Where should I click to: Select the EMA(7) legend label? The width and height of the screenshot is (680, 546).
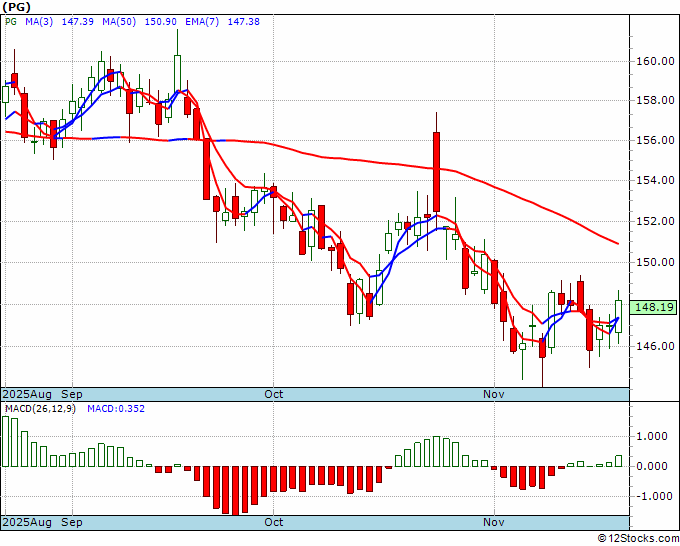202,22
